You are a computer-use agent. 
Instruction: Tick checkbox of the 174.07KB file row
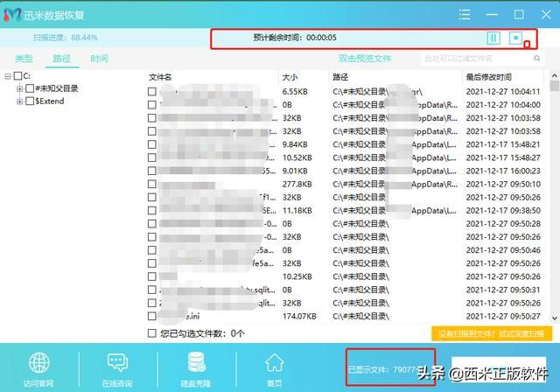pyautogui.click(x=151, y=317)
